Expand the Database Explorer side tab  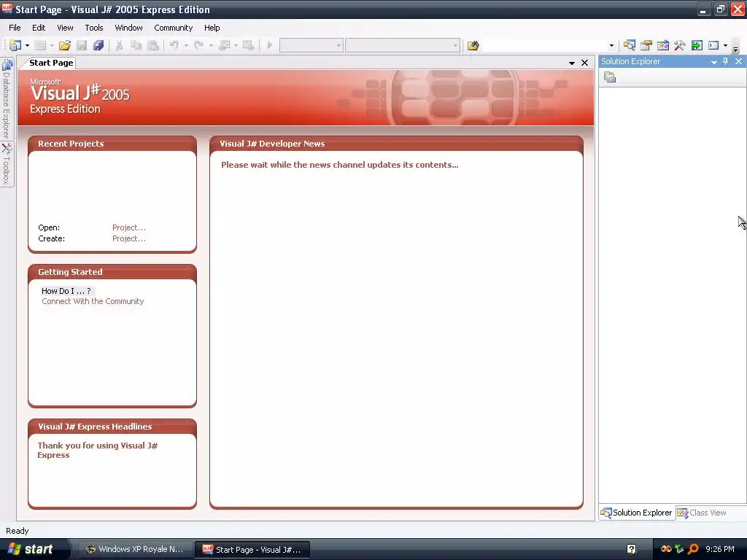tap(7, 98)
